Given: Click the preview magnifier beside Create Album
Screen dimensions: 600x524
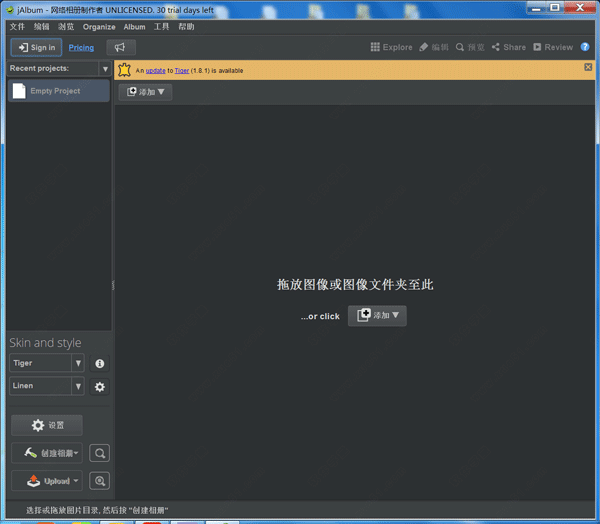Looking at the screenshot, I should pos(99,453).
